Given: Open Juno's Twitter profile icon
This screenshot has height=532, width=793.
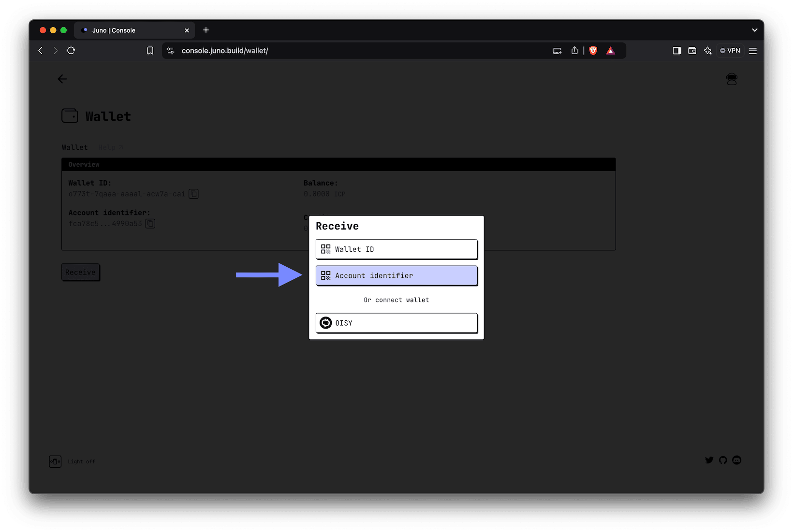Looking at the screenshot, I should (x=709, y=460).
